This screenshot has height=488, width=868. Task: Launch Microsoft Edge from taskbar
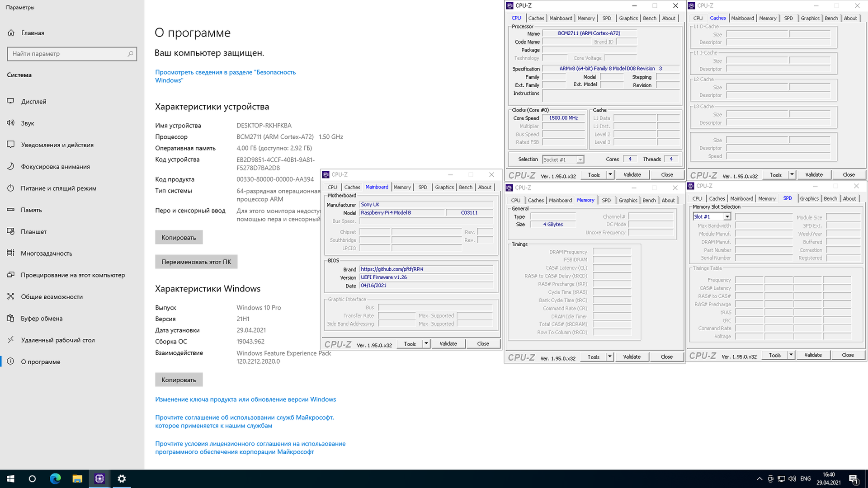(x=55, y=479)
